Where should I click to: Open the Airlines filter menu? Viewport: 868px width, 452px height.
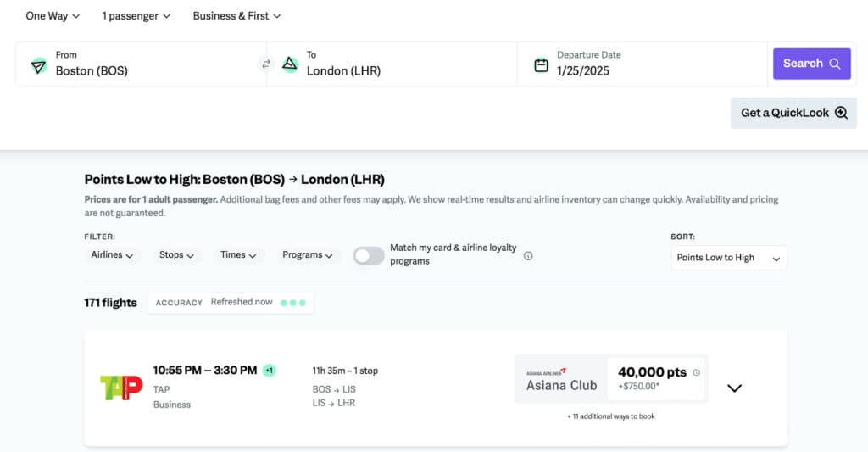coord(112,255)
